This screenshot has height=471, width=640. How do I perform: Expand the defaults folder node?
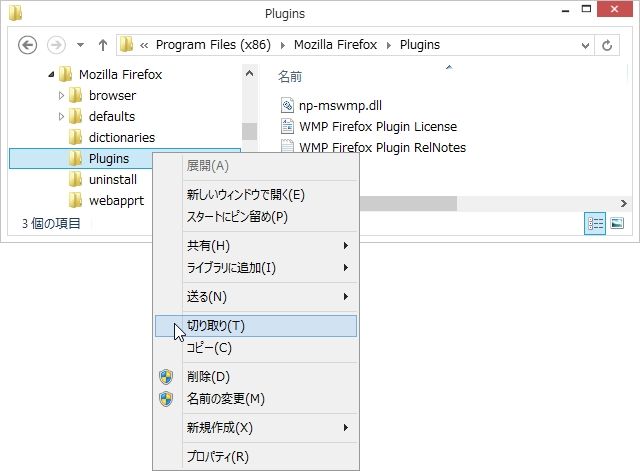pyautogui.click(x=61, y=117)
